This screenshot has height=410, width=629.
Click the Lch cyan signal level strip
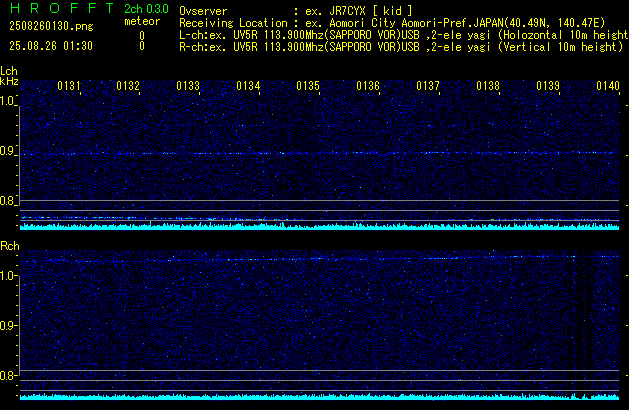320,226
